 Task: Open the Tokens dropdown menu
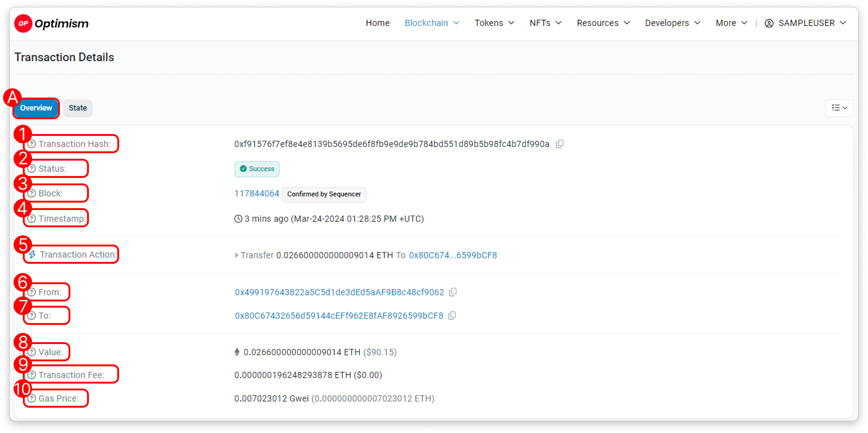pos(494,23)
